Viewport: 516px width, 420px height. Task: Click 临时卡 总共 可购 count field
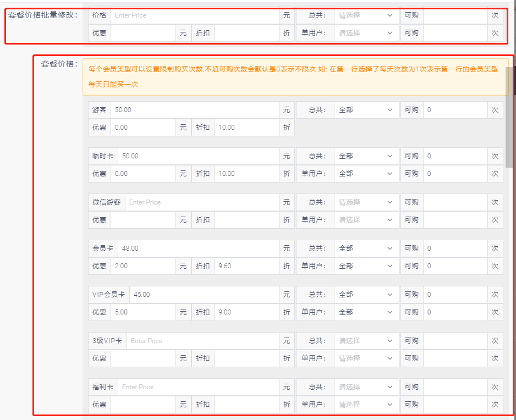coord(455,156)
